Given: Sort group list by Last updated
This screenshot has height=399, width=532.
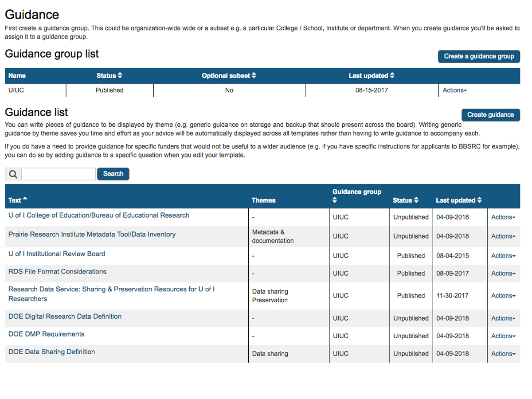Looking at the screenshot, I should [372, 76].
